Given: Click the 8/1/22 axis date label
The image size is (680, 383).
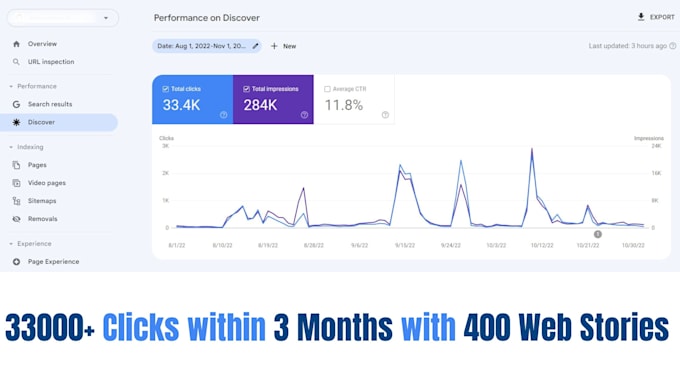Looking at the screenshot, I should 177,246.
